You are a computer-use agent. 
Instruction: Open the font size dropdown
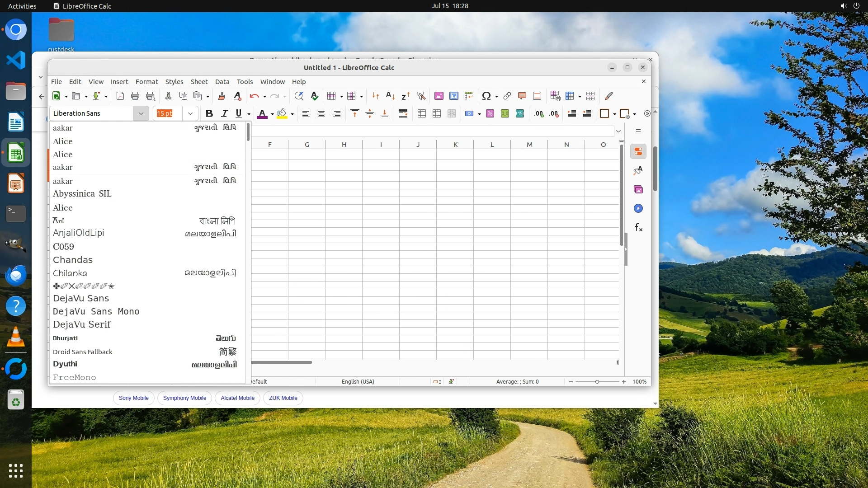[x=190, y=113]
